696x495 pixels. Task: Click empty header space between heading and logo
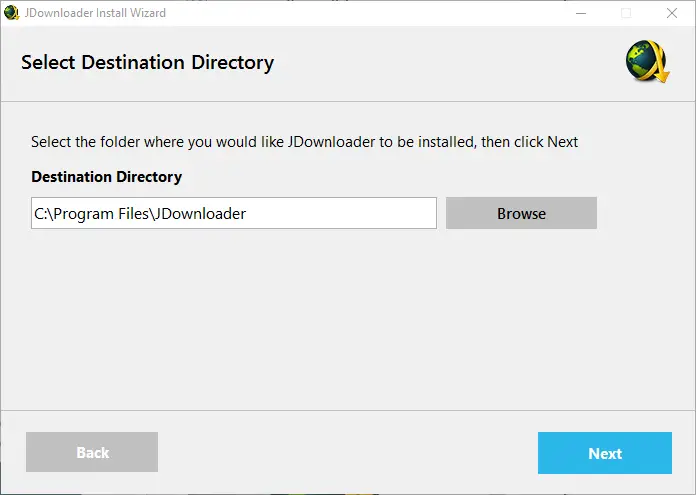pyautogui.click(x=450, y=63)
